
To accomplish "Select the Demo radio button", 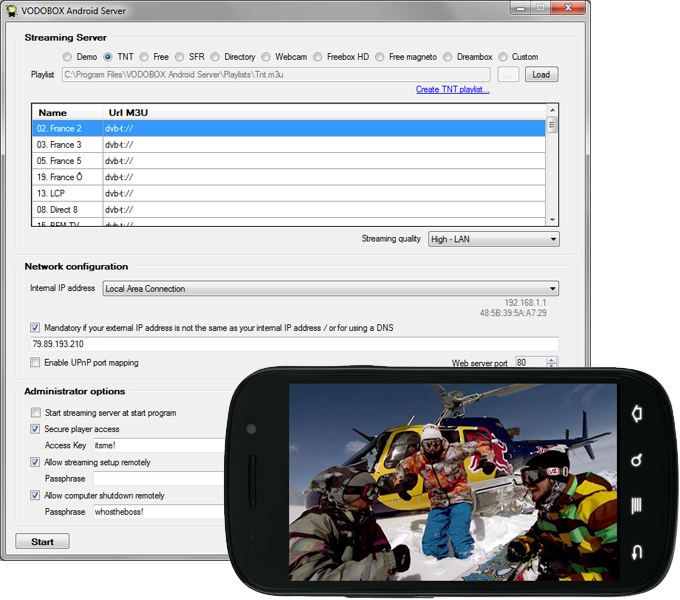I will [67, 57].
